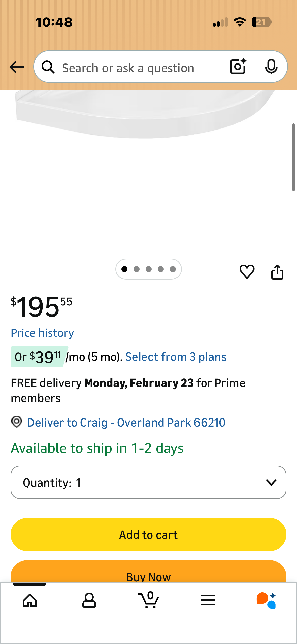The image size is (297, 644).
Task: Tap the search or ask a question field
Action: [136, 68]
